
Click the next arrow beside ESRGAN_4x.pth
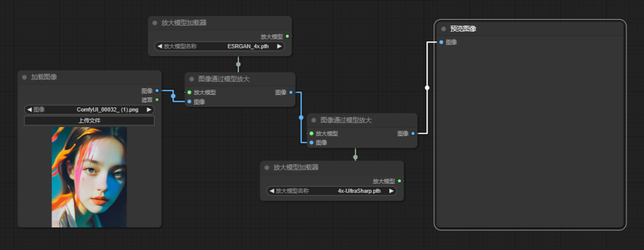tap(279, 46)
